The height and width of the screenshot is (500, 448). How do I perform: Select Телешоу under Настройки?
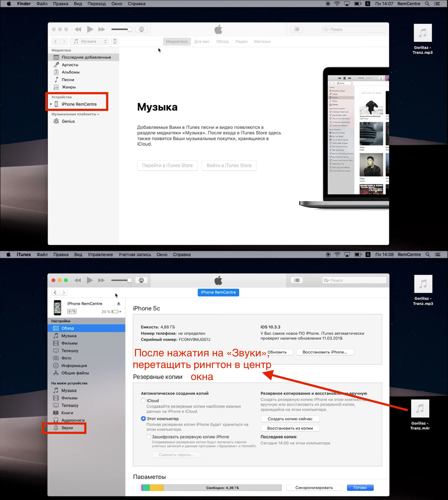(86, 351)
